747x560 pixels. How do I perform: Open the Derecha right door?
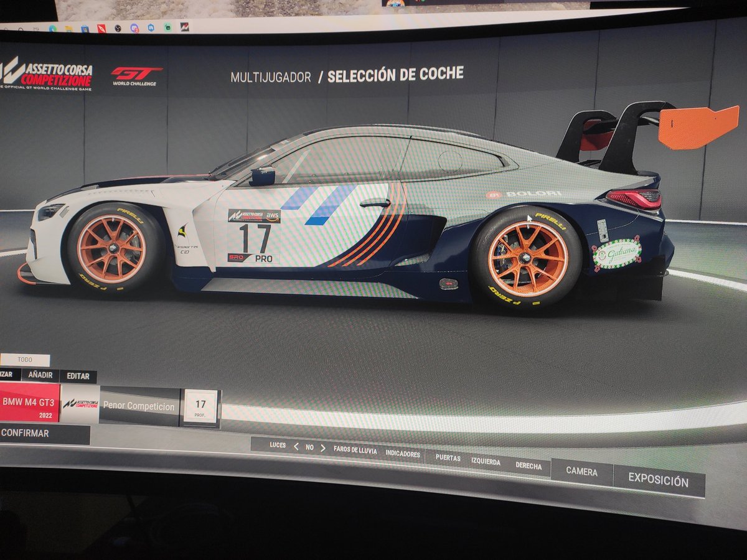click(529, 465)
